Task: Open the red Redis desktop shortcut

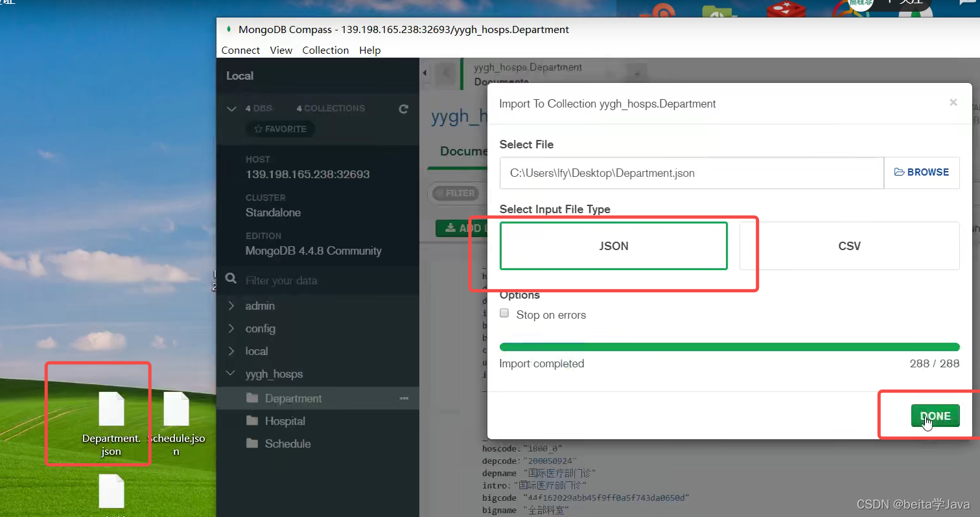Action: coord(786,11)
